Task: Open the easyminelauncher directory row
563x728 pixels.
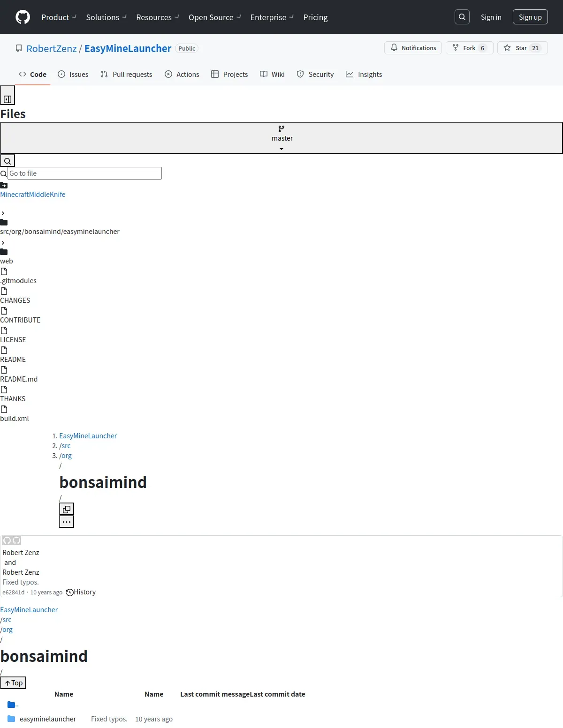Action: click(x=48, y=719)
